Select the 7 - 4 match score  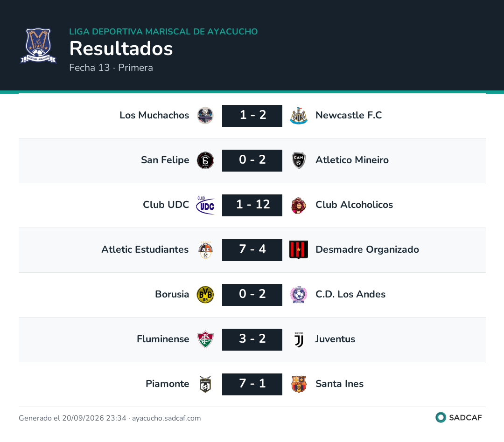pyautogui.click(x=252, y=250)
